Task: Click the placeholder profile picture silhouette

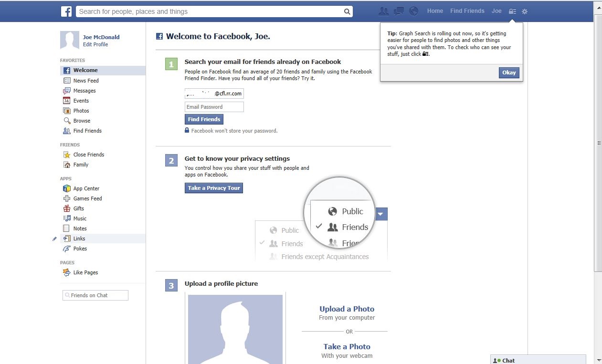Action: point(235,329)
